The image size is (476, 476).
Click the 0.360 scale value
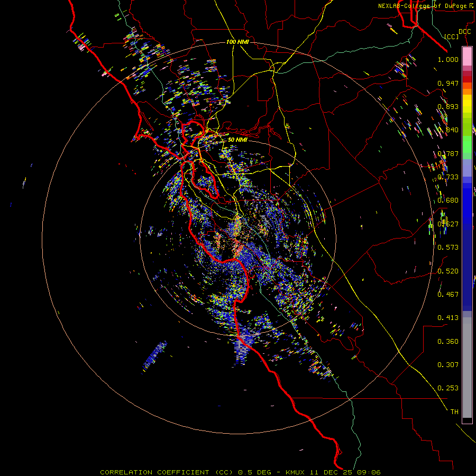pos(448,342)
